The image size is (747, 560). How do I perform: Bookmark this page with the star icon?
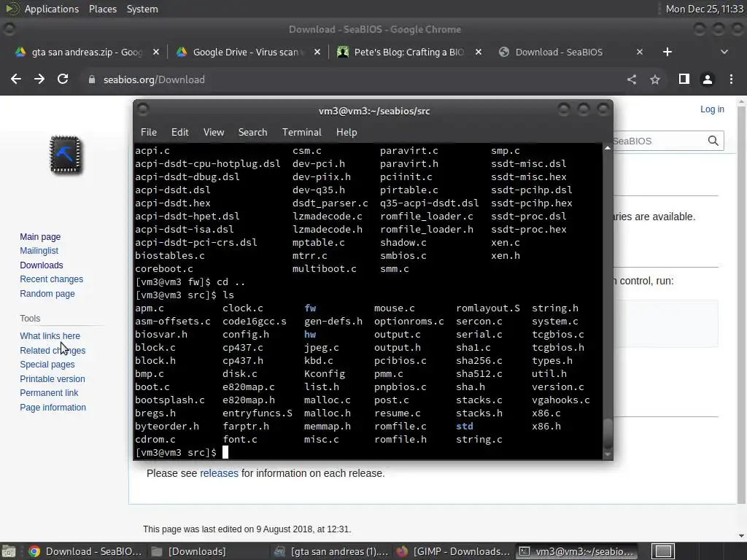pos(655,79)
